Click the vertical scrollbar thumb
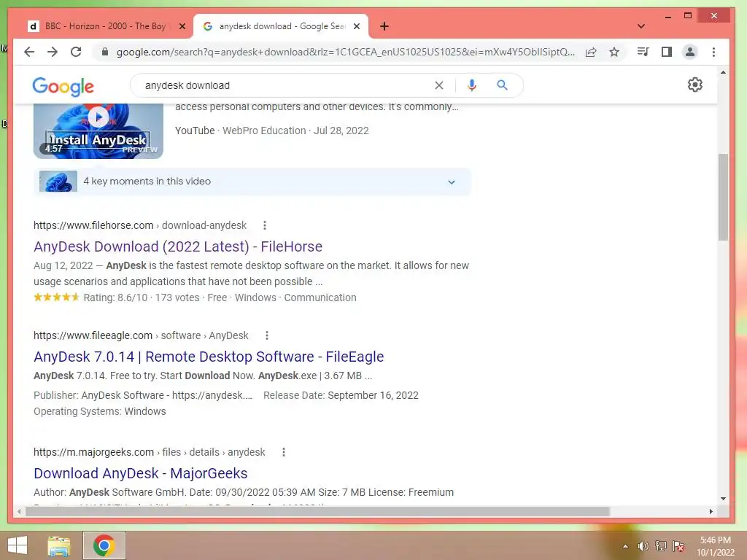The height and width of the screenshot is (560, 747). pyautogui.click(x=723, y=197)
